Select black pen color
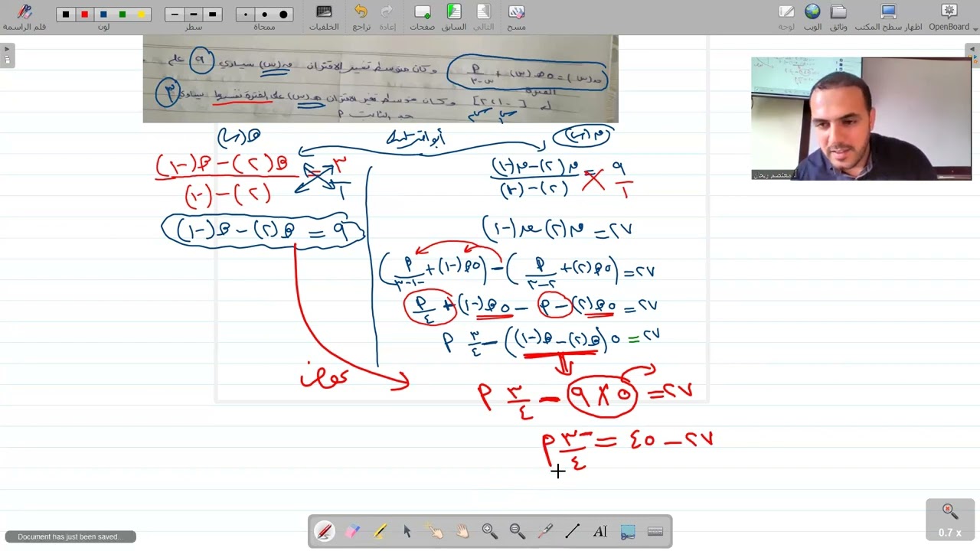Image resolution: width=980 pixels, height=551 pixels. (66, 15)
